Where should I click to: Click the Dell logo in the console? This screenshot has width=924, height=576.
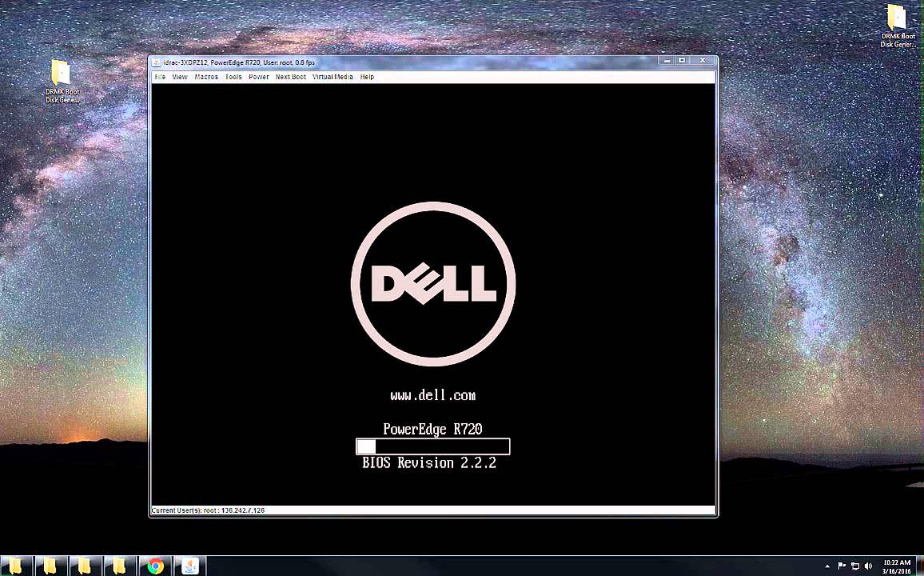click(433, 284)
